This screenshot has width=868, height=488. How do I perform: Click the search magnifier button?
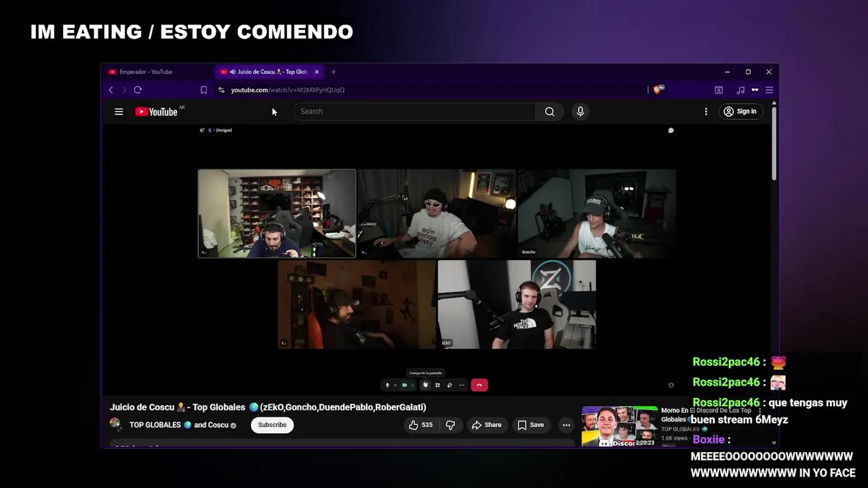click(549, 111)
